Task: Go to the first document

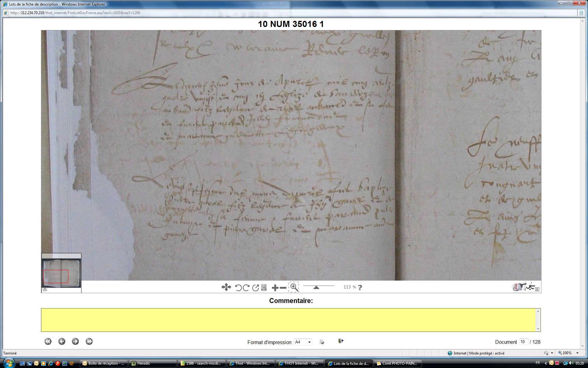Action: coord(48,341)
